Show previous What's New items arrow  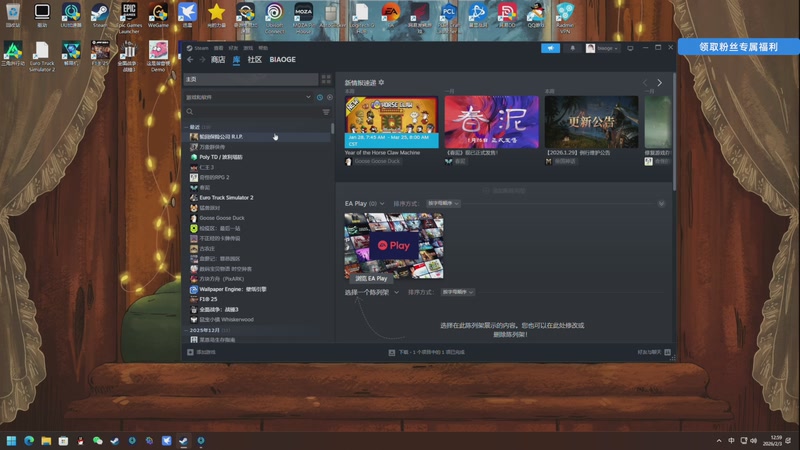645,83
